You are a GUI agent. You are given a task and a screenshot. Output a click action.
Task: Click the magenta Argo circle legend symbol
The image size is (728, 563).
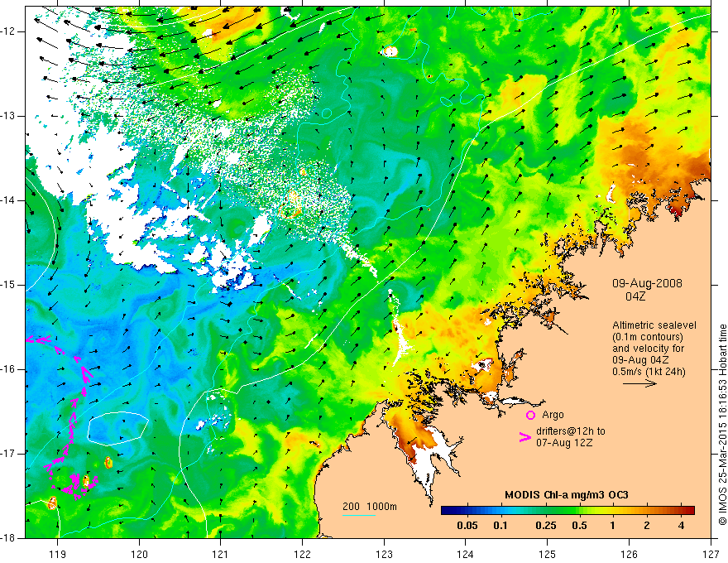(x=530, y=415)
